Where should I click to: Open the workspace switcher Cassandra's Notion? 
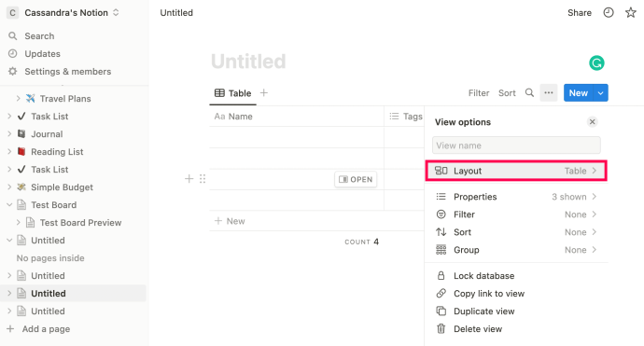pos(63,13)
